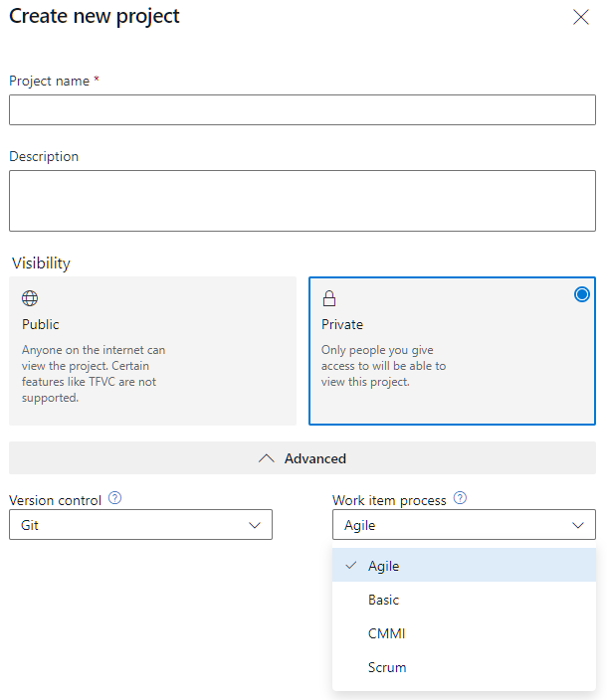Collapse the Advanced section
The height and width of the screenshot is (700, 607).
click(303, 458)
